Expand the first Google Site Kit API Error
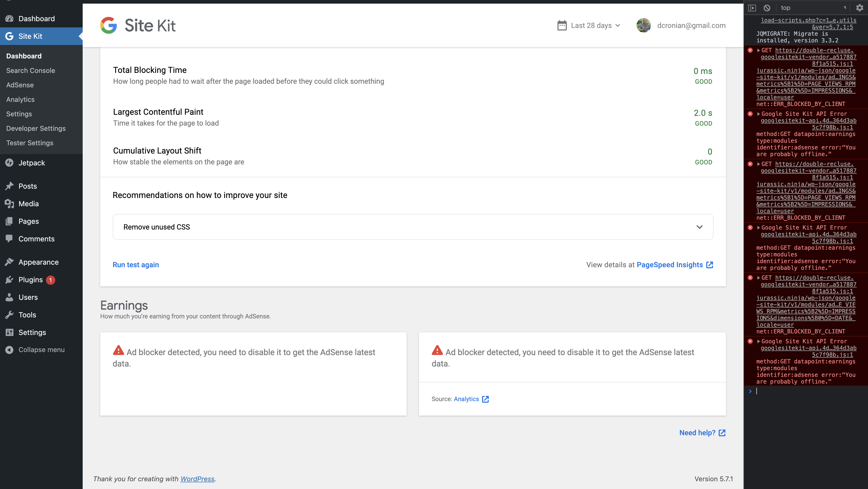The width and height of the screenshot is (868, 489). [x=759, y=114]
